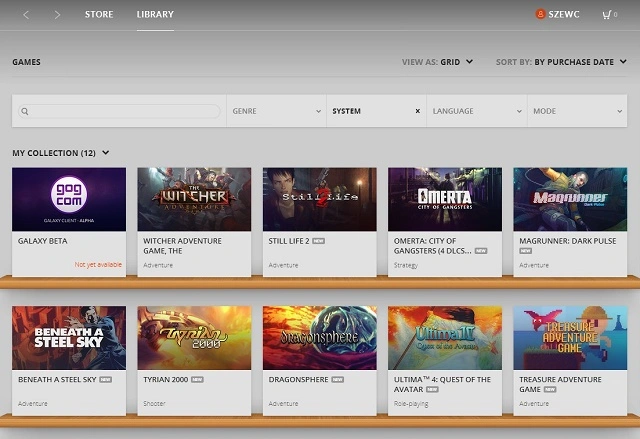640x439 pixels.
Task: Go back with the left arrow icon
Action: click(x=26, y=15)
